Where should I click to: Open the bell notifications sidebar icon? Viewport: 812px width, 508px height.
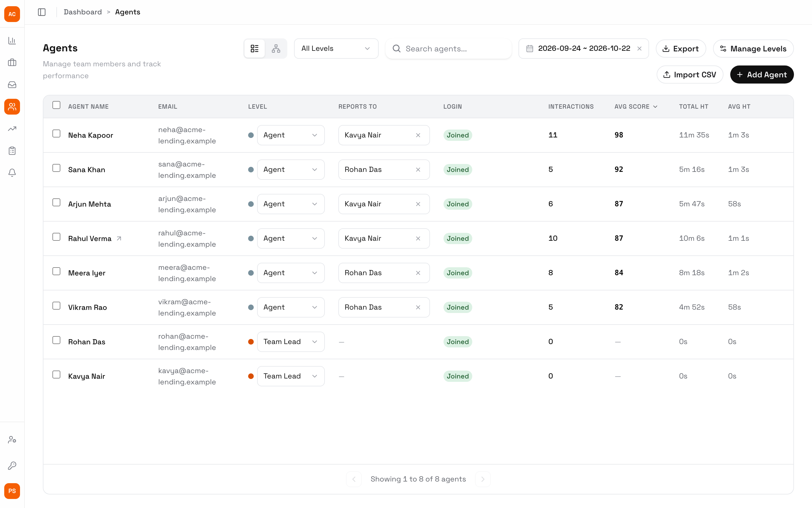pos(12,173)
